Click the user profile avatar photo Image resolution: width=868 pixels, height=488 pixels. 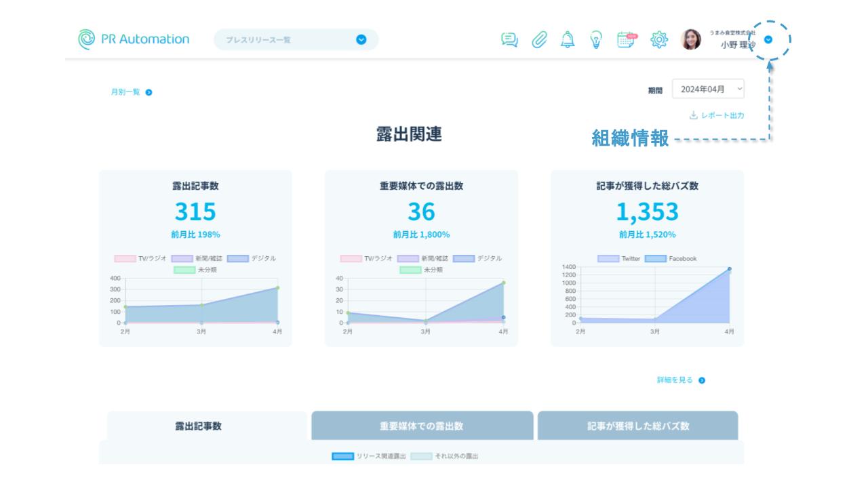691,40
